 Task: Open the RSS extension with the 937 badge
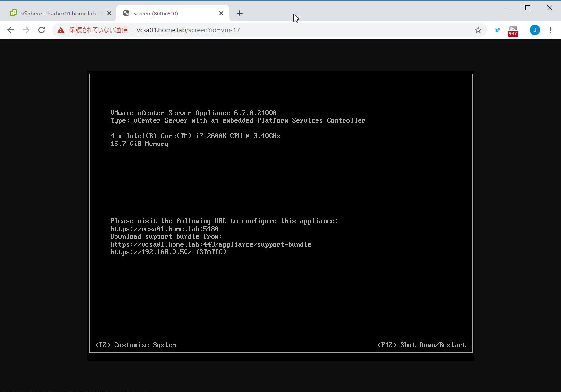(513, 31)
